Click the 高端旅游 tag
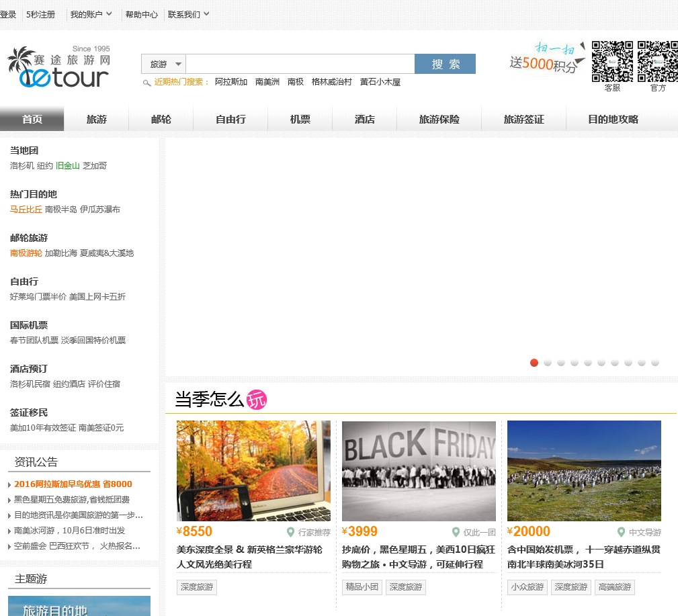Image resolution: width=678 pixels, height=616 pixels. click(x=614, y=587)
